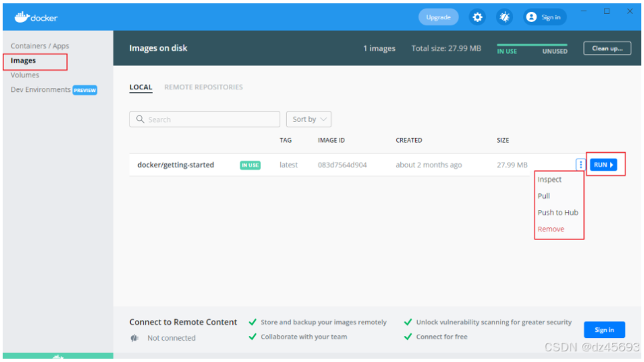Click the Clean up button
The height and width of the screenshot is (362, 644).
(607, 49)
